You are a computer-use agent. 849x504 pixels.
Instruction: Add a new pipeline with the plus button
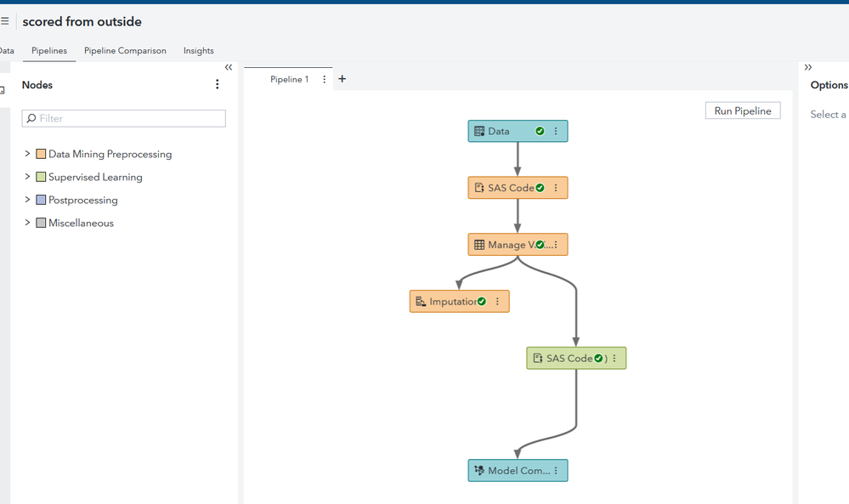pyautogui.click(x=342, y=78)
